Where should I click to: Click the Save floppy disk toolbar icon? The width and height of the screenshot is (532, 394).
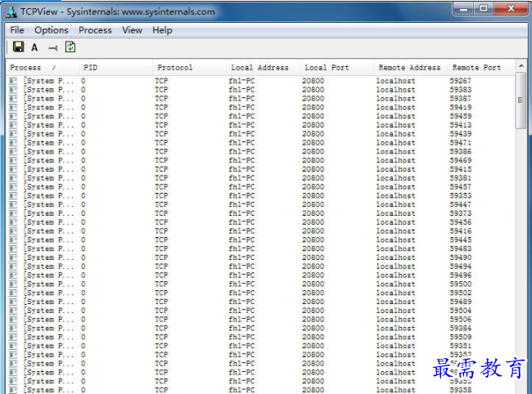pos(18,47)
